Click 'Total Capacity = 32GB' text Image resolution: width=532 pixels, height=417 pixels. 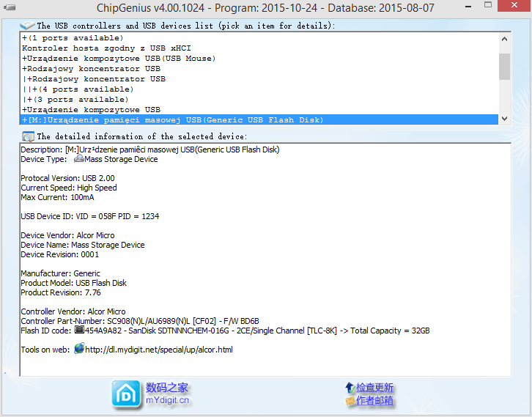390,331
